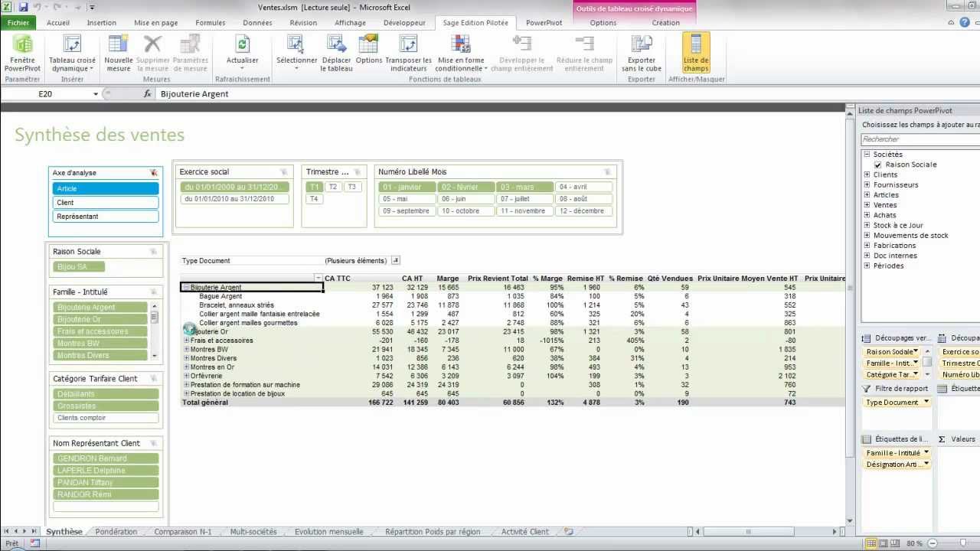The width and height of the screenshot is (980, 551).
Task: Expand the Clients field table
Action: 867,174
